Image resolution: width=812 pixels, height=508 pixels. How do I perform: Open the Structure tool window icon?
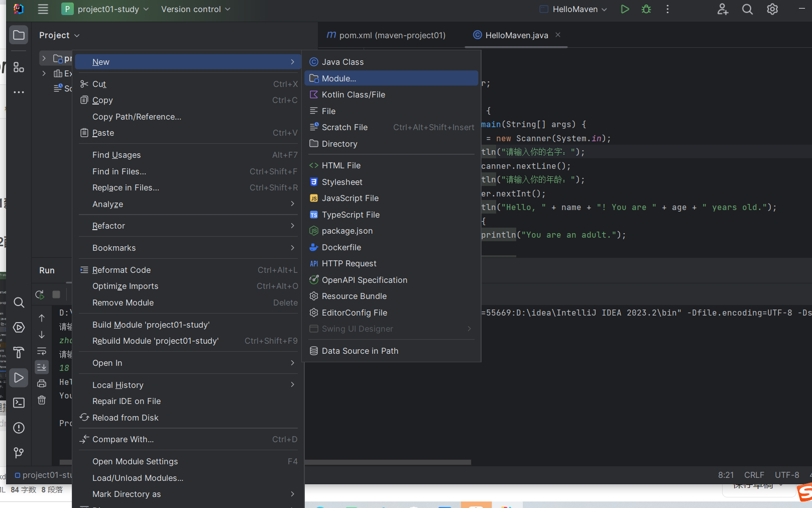click(19, 67)
